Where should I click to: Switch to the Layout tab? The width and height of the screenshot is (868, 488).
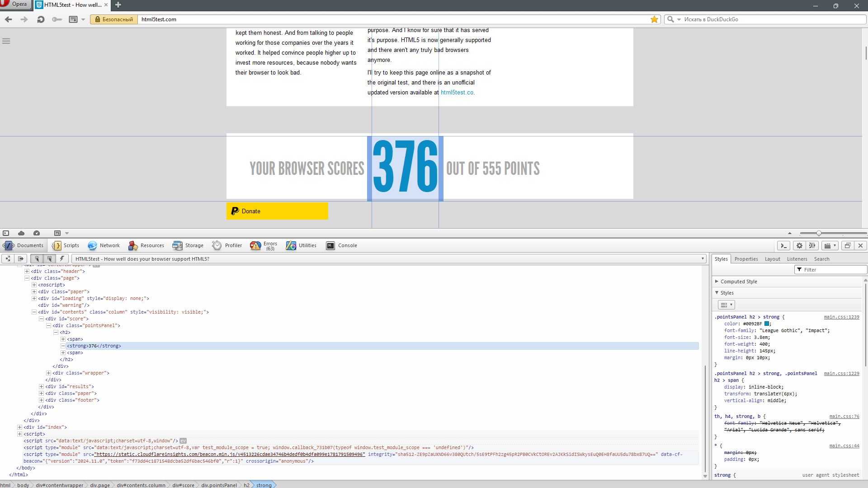(x=772, y=259)
